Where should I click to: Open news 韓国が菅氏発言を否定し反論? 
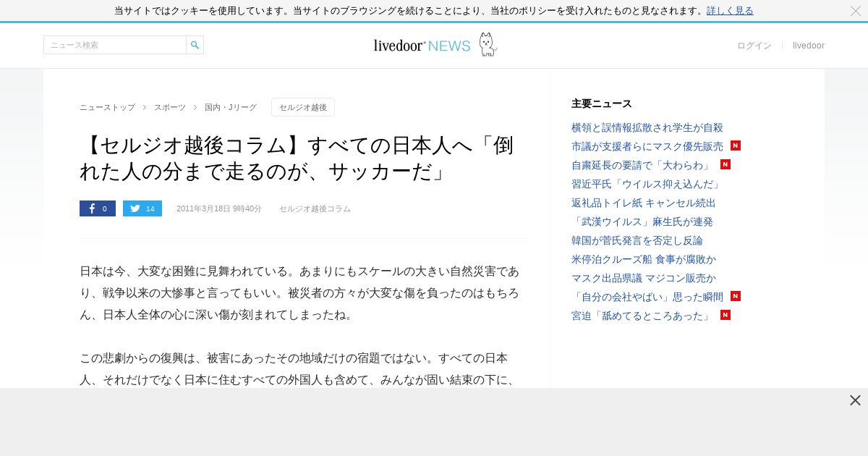click(637, 240)
